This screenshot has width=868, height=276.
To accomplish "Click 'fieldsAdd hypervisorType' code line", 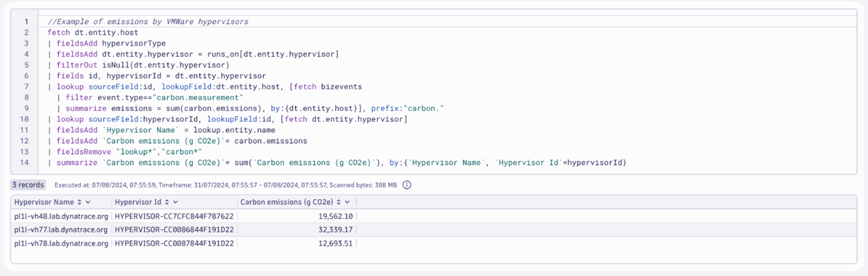I will (x=107, y=44).
